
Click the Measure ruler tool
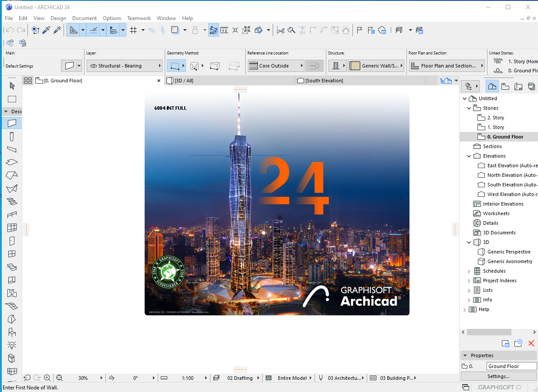(224, 30)
